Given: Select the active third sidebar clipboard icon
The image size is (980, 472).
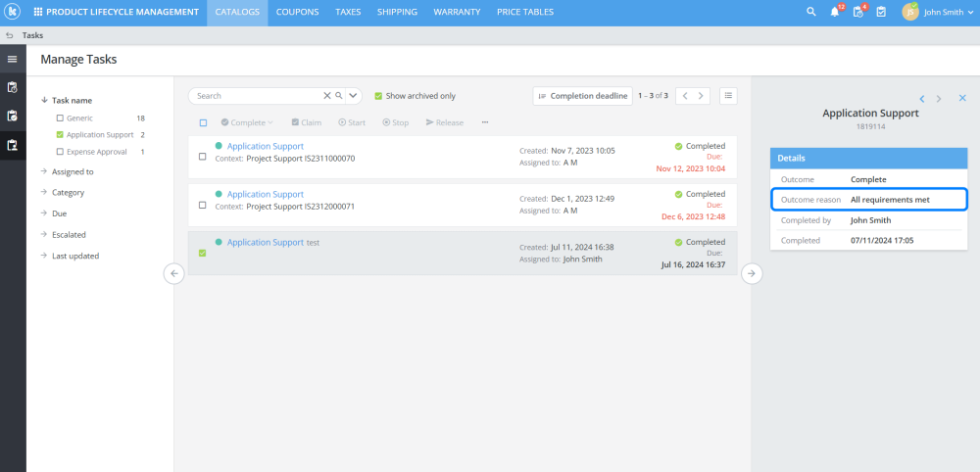Looking at the screenshot, I should click(13, 145).
